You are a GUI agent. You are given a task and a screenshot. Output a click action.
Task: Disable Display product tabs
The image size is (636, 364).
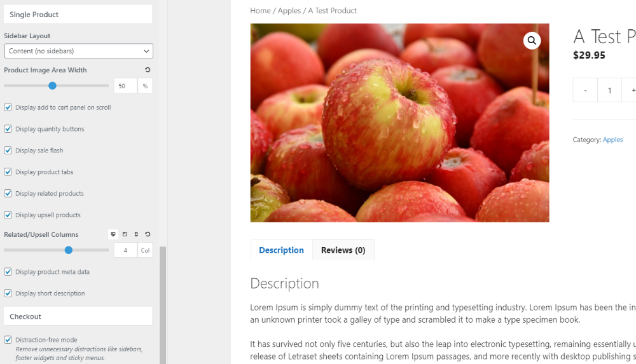pos(8,172)
